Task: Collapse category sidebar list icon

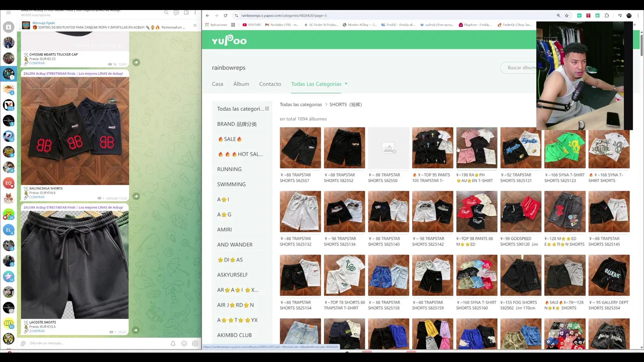Action: pyautogui.click(x=267, y=109)
